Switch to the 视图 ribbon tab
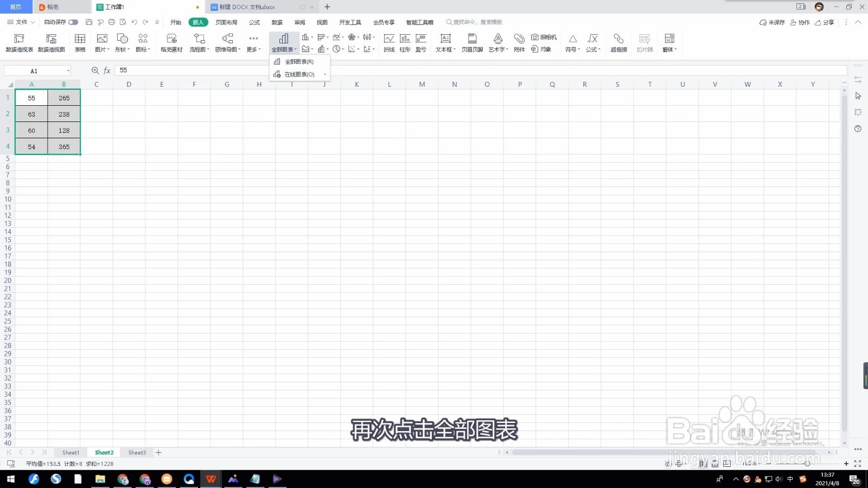Image resolution: width=868 pixels, height=488 pixels. pyautogui.click(x=322, y=22)
